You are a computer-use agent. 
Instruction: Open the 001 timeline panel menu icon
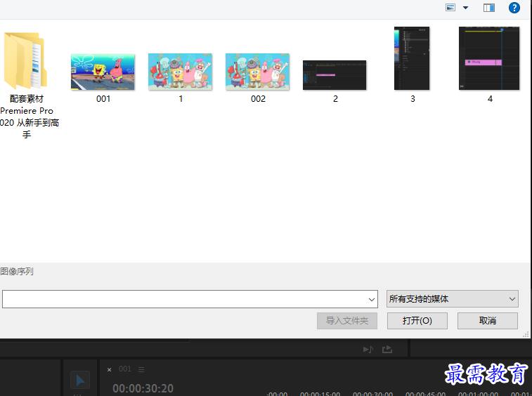tap(141, 369)
